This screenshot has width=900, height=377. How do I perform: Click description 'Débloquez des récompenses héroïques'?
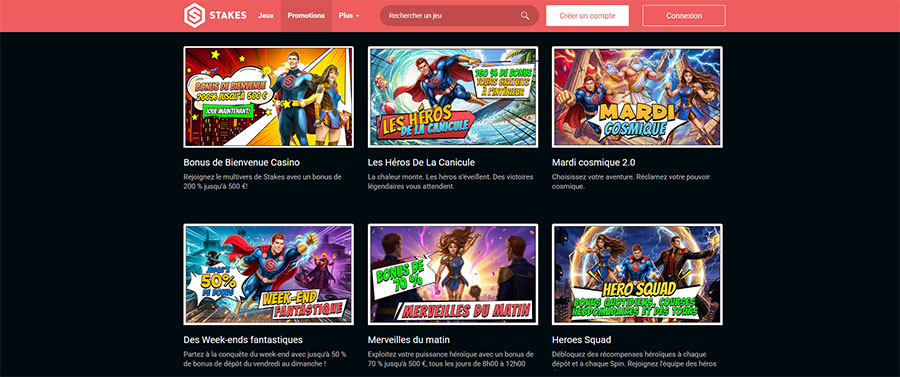click(x=634, y=359)
